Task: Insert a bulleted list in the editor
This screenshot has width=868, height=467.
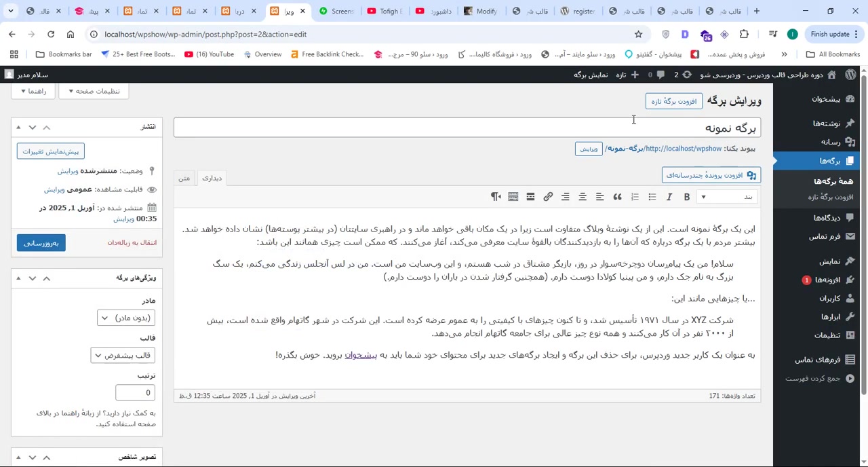Action: [652, 197]
